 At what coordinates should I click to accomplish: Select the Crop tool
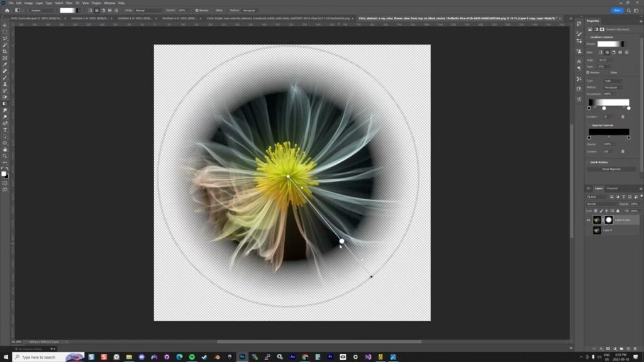(5, 52)
